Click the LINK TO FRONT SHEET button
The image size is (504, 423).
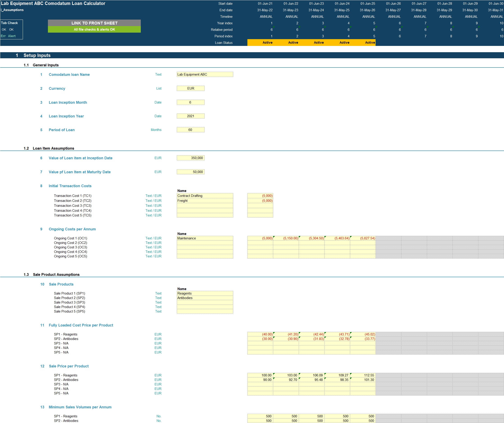click(94, 23)
